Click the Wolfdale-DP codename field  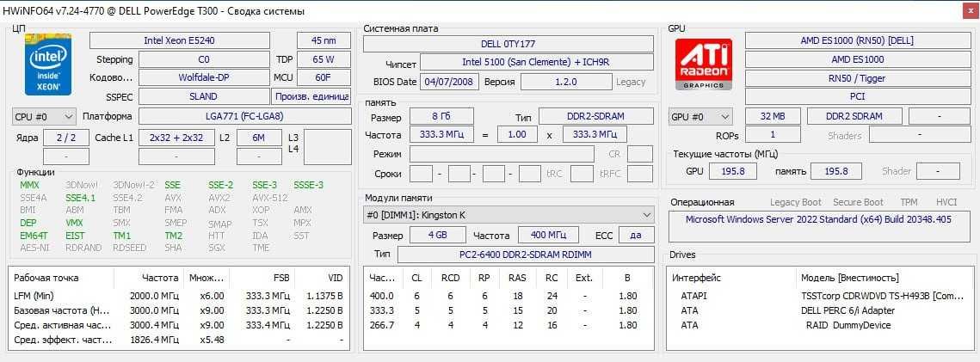click(x=204, y=78)
